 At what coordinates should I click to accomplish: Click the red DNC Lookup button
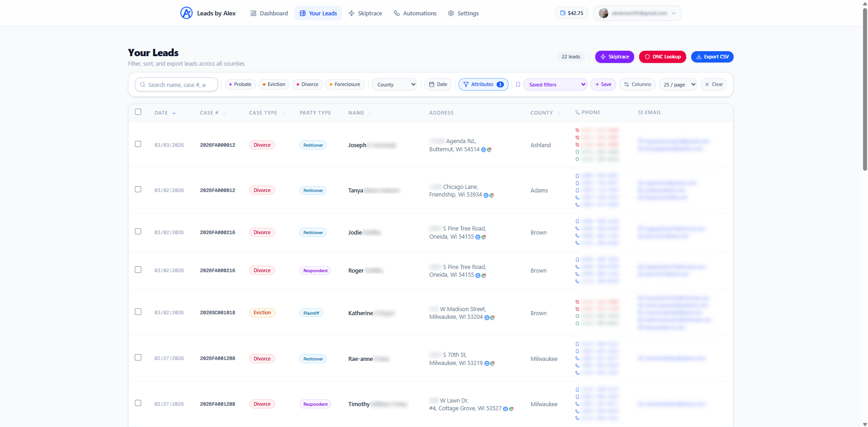click(662, 57)
